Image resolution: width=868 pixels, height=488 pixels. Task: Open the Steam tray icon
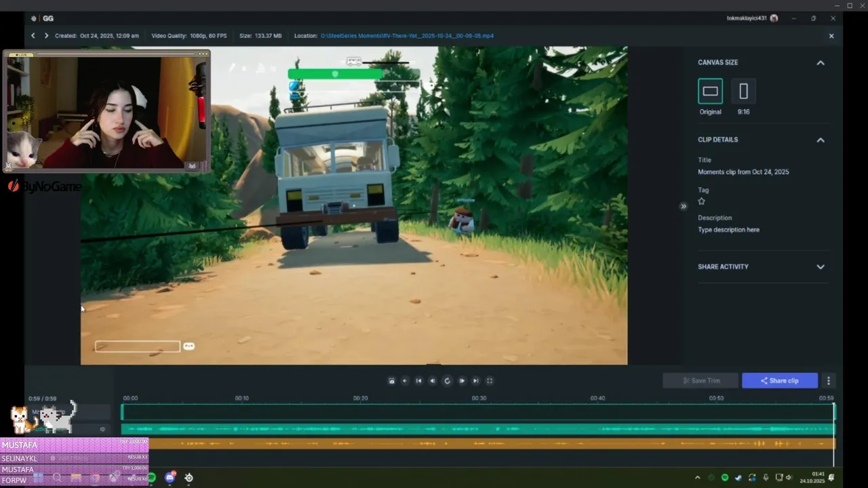point(738,478)
